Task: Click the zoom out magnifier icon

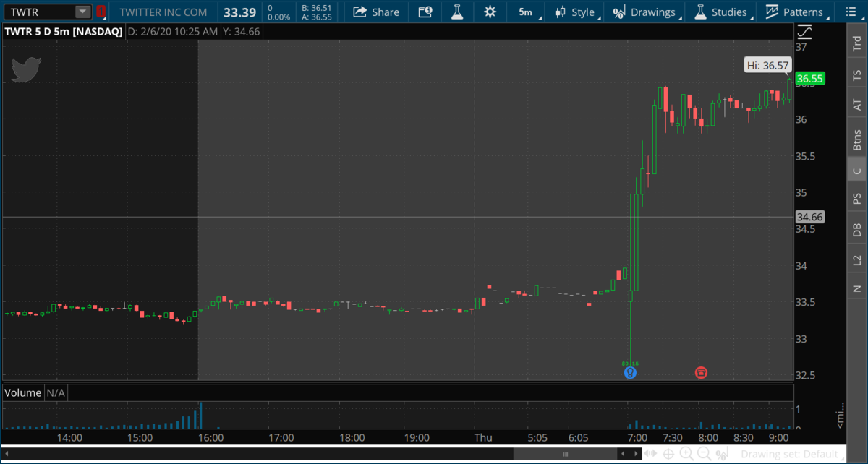Action: [704, 454]
